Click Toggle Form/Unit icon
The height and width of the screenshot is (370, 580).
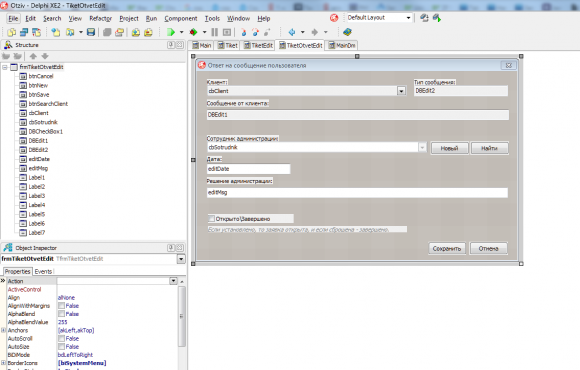click(36, 32)
